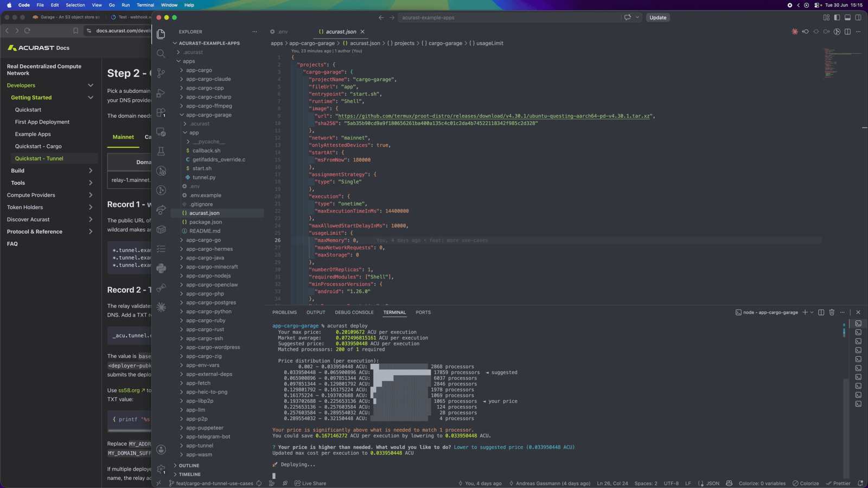Open Quickstart - Cargo docs link
The image size is (868, 488).
point(38,146)
